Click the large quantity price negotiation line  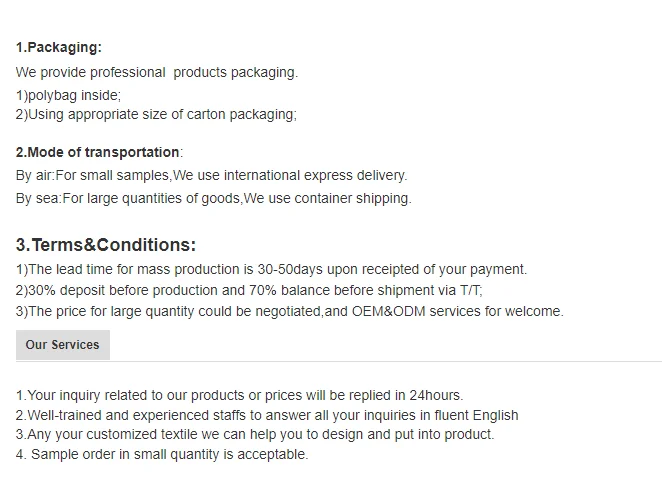(289, 311)
